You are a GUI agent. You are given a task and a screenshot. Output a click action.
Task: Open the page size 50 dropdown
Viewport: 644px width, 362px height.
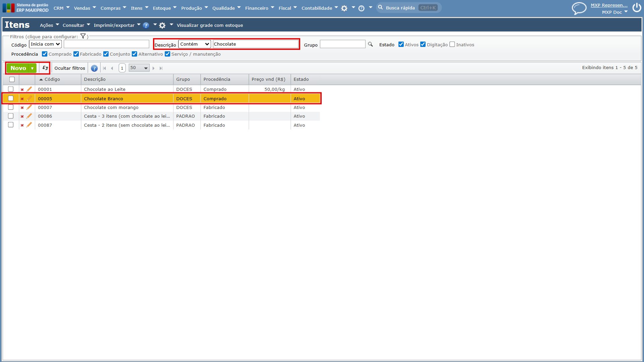pyautogui.click(x=139, y=68)
